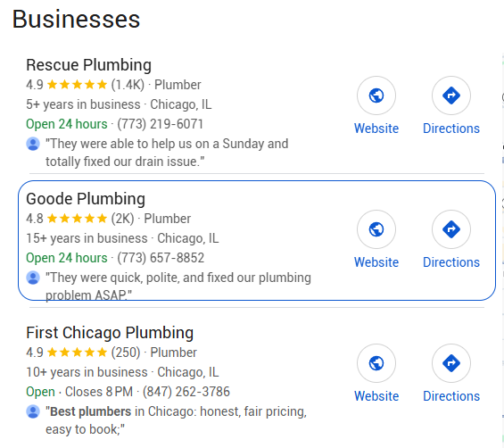Click reviewer avatar next to "Best plumbers" review
The height and width of the screenshot is (448, 504).
click(x=33, y=411)
